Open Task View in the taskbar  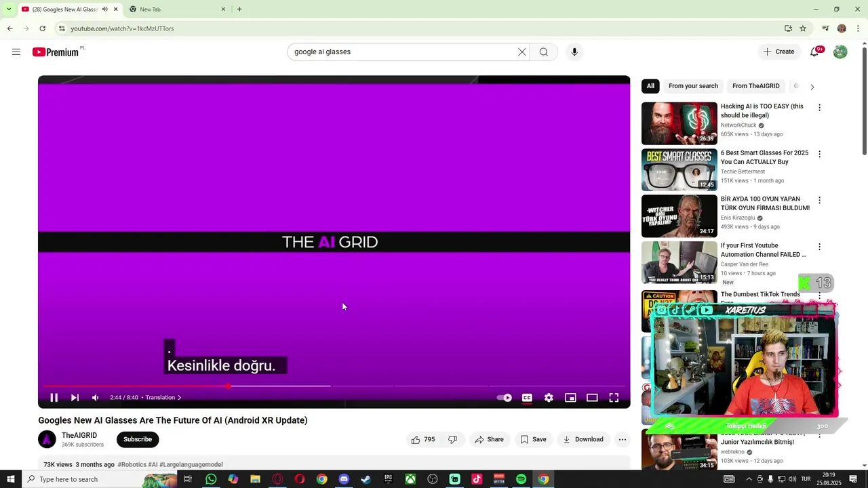click(188, 479)
